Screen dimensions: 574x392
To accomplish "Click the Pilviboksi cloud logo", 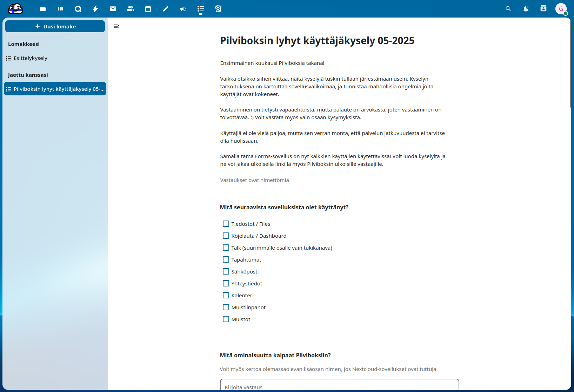I will click(15, 8).
